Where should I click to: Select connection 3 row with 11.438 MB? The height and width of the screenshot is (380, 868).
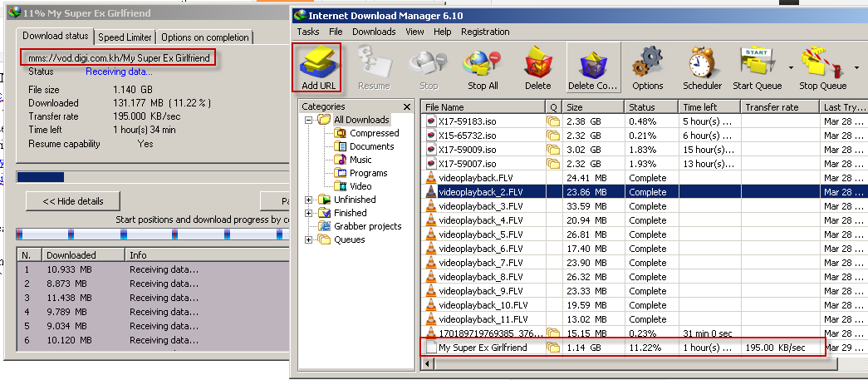pyautogui.click(x=154, y=298)
